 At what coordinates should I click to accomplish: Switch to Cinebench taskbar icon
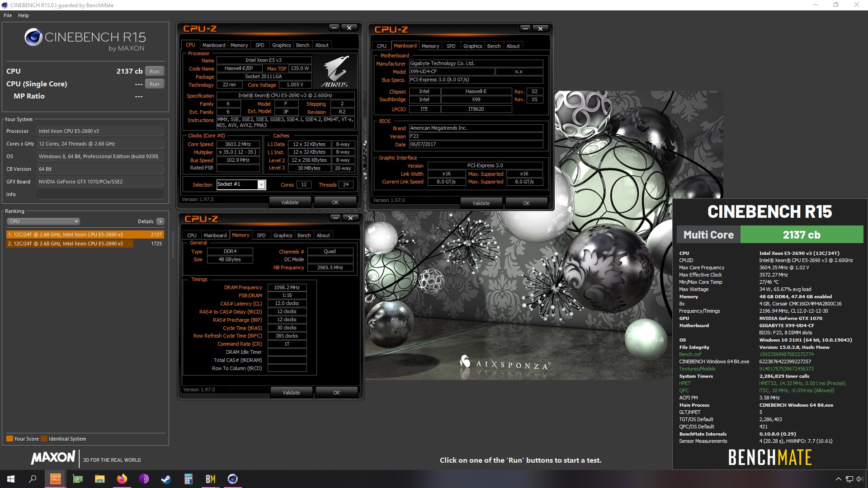[x=233, y=479]
